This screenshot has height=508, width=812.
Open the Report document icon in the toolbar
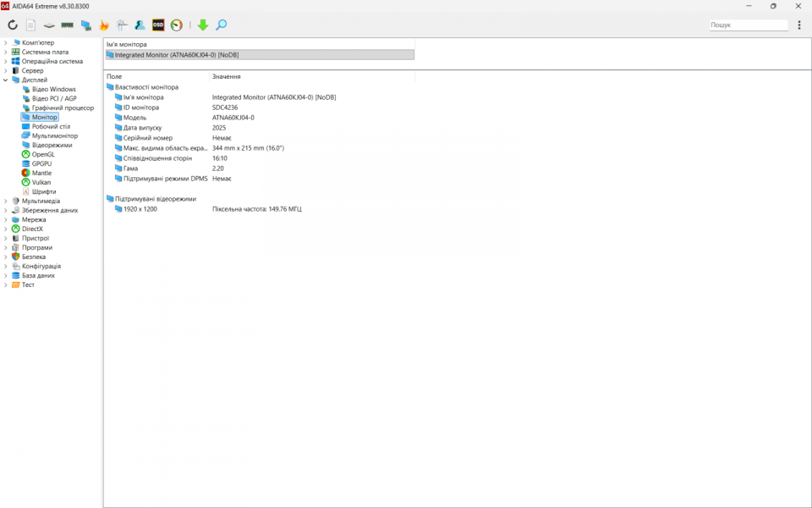(x=30, y=25)
